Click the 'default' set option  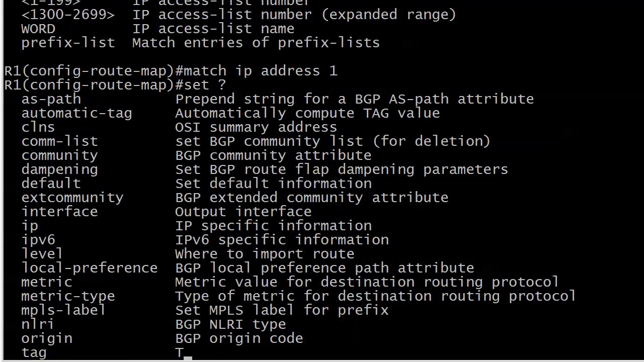tap(51, 184)
